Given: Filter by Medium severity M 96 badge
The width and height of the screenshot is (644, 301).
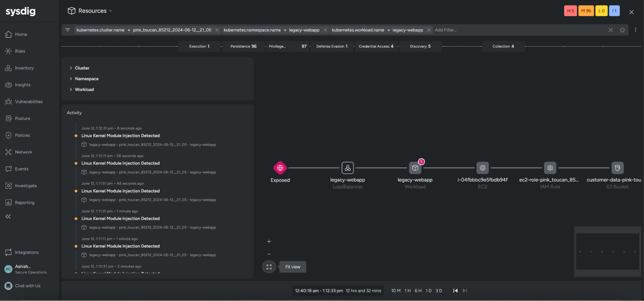Looking at the screenshot, I should 586,11.
